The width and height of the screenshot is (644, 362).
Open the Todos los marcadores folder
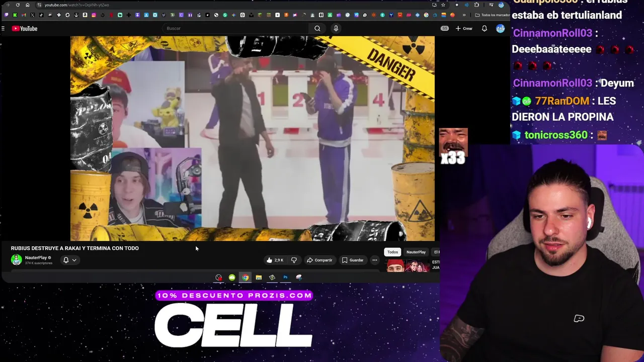click(492, 15)
